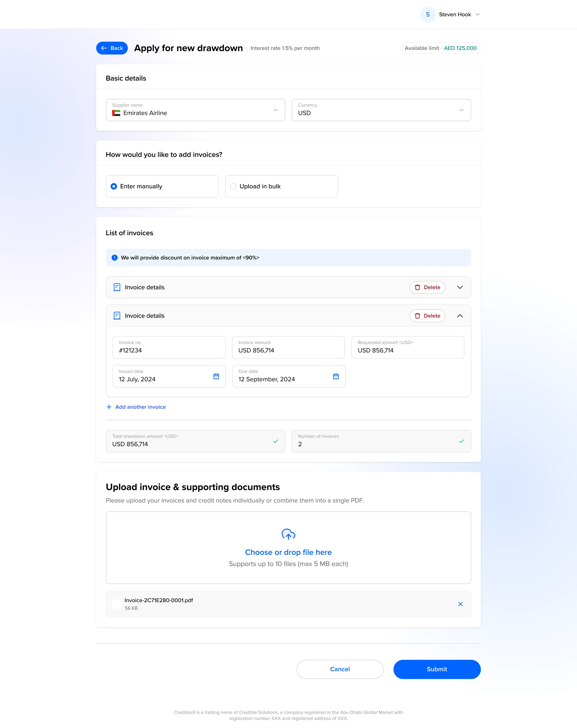
Task: Click the Total drawdown amount field
Action: [x=195, y=441]
